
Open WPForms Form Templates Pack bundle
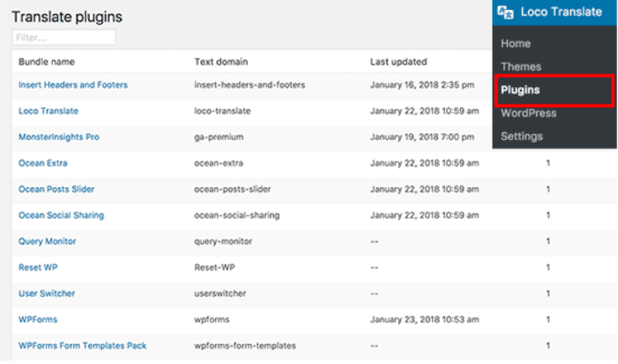click(x=83, y=346)
